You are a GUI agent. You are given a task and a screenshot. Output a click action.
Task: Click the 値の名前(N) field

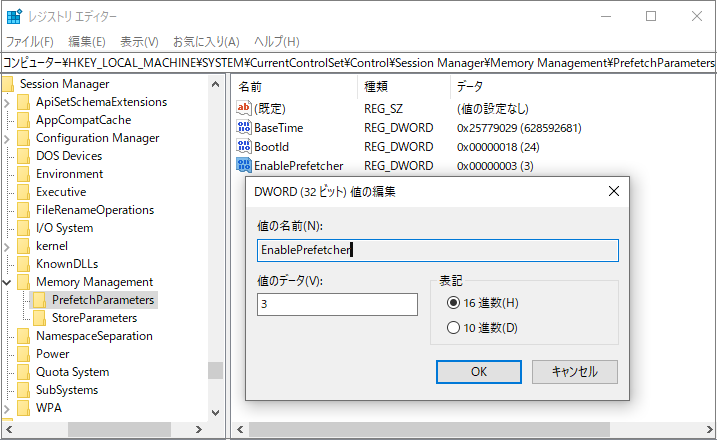click(438, 250)
